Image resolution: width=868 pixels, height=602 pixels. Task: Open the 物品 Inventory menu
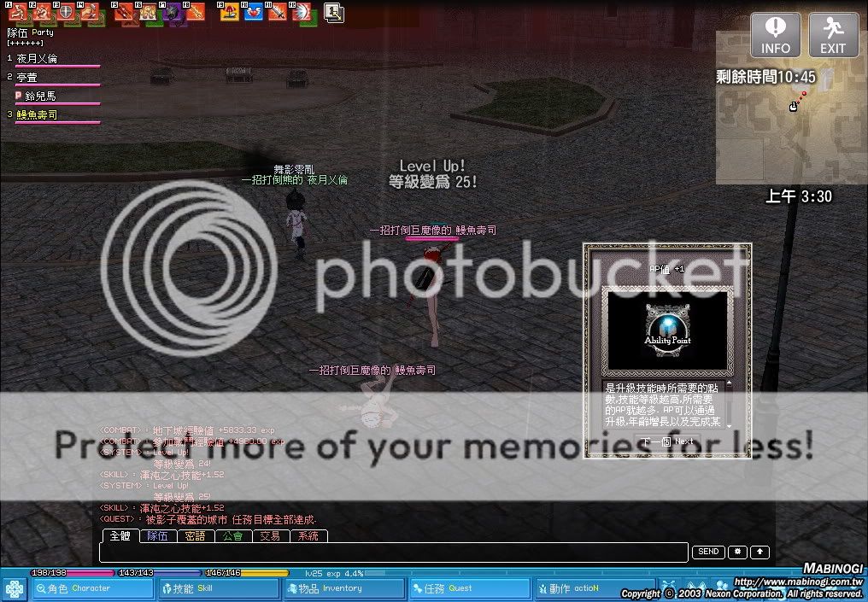tap(342, 588)
